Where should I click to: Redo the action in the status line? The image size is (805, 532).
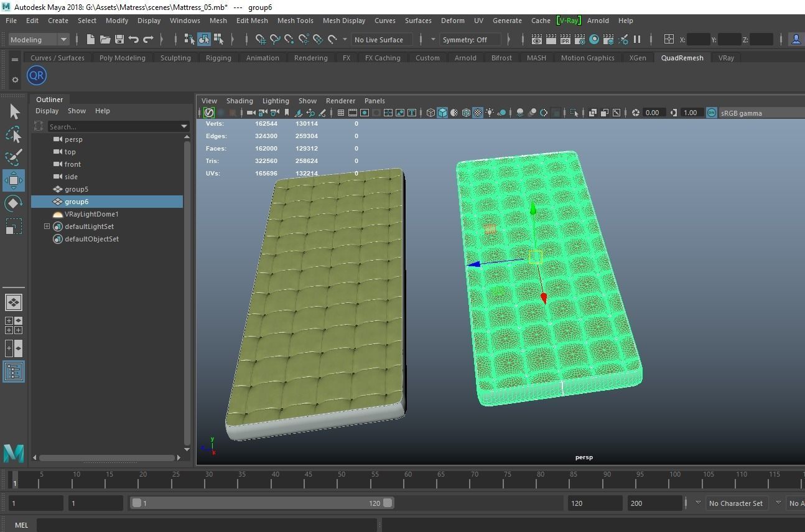tap(148, 39)
